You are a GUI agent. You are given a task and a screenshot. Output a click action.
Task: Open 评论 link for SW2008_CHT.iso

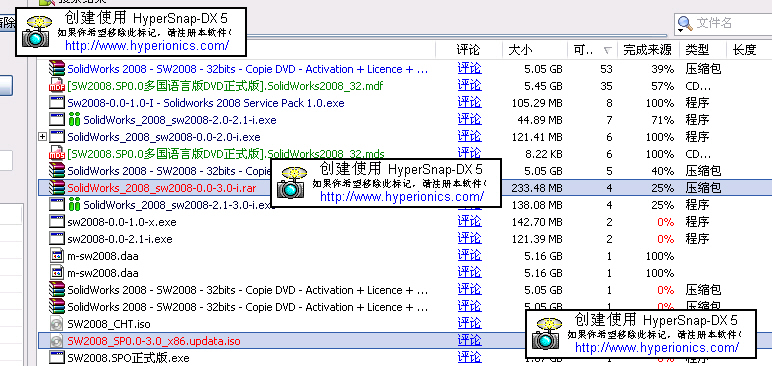click(469, 324)
